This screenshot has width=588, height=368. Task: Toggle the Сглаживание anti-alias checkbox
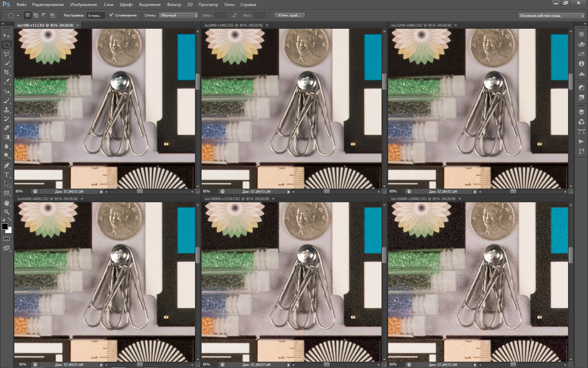111,15
